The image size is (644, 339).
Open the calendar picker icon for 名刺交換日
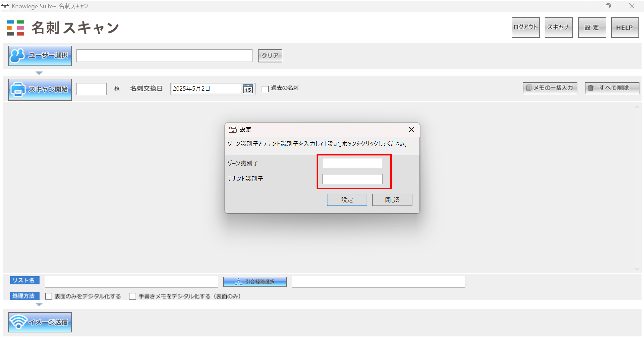click(x=248, y=89)
